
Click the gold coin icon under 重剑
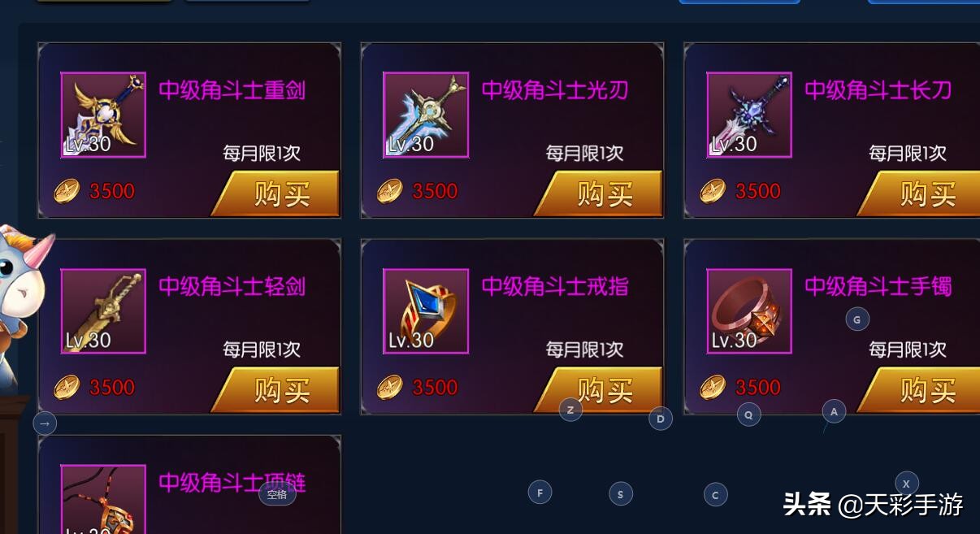(x=67, y=192)
